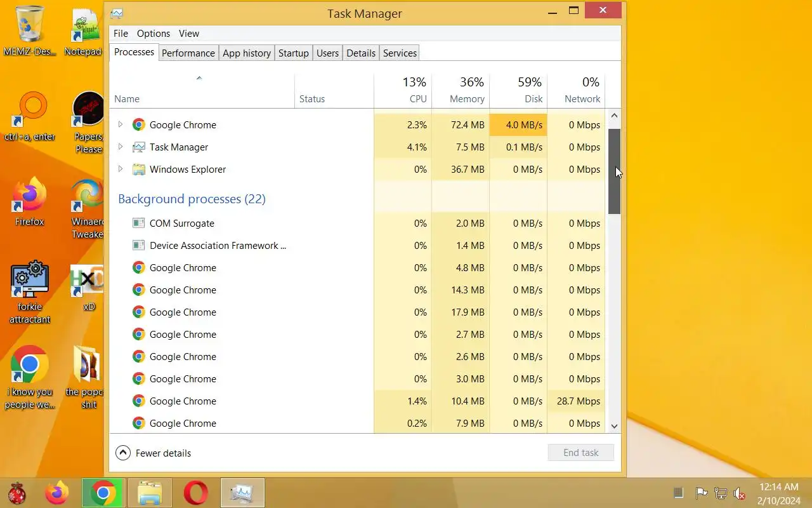
Task: Switch to the Users tab
Action: click(x=327, y=53)
